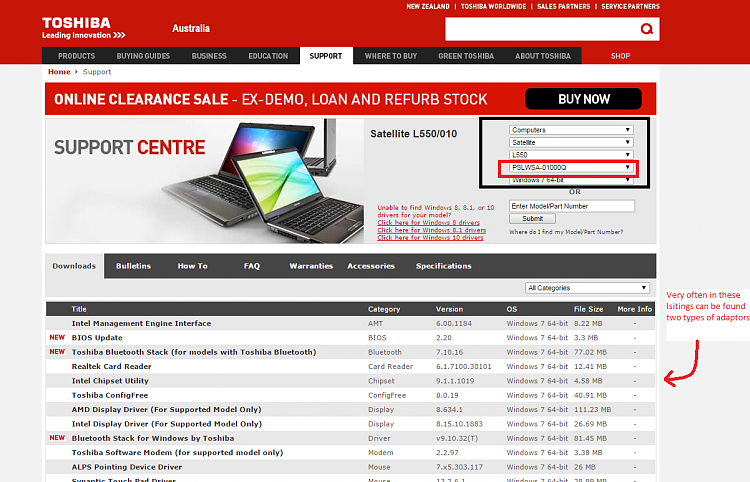The image size is (750, 482).
Task: Open the Education menu
Action: click(268, 56)
